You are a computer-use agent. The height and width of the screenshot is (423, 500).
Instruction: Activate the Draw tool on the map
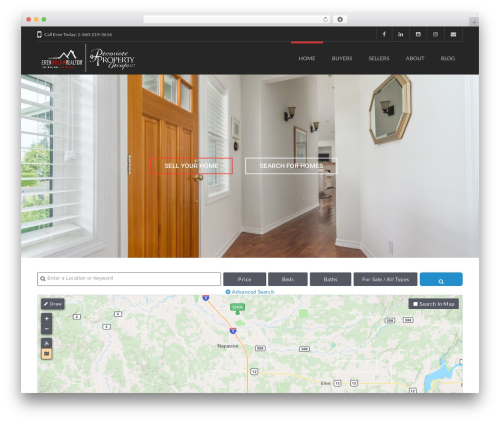53,304
